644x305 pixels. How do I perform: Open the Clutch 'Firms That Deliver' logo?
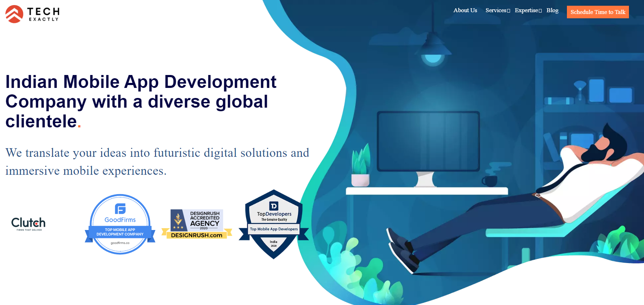tap(28, 224)
